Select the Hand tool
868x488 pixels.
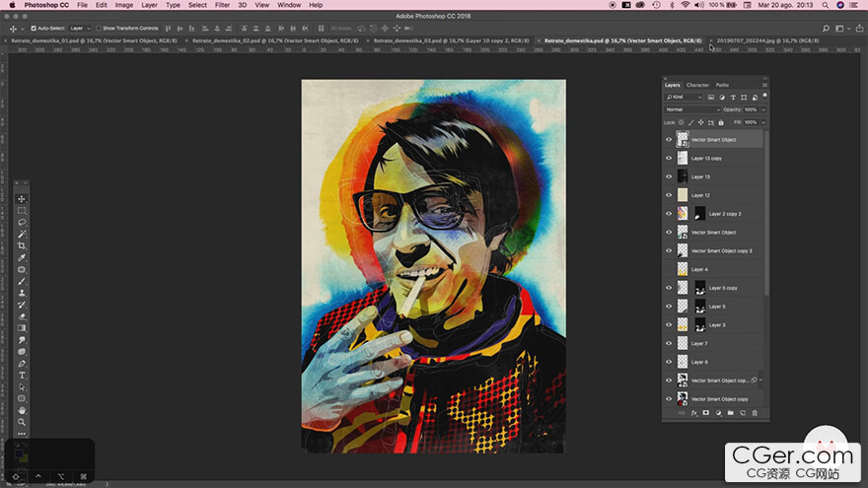click(x=22, y=410)
